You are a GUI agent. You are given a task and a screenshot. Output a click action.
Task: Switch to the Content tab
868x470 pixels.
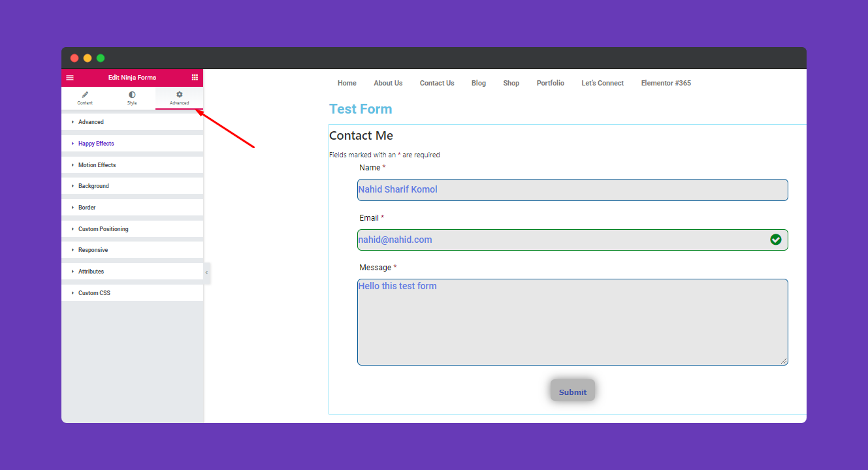point(85,98)
